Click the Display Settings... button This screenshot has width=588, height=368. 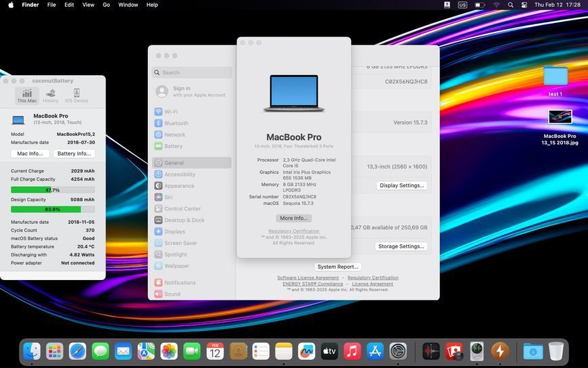point(401,185)
